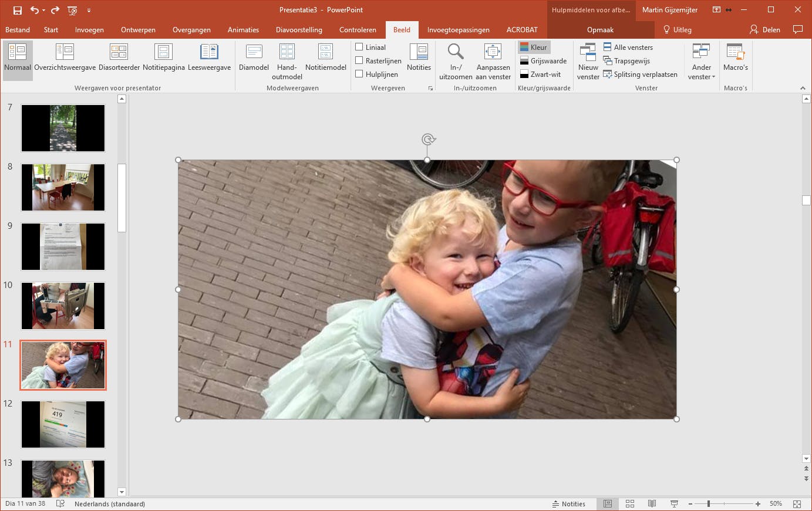Click the slideshow icon in status bar
This screenshot has width=812, height=511.
pos(674,504)
